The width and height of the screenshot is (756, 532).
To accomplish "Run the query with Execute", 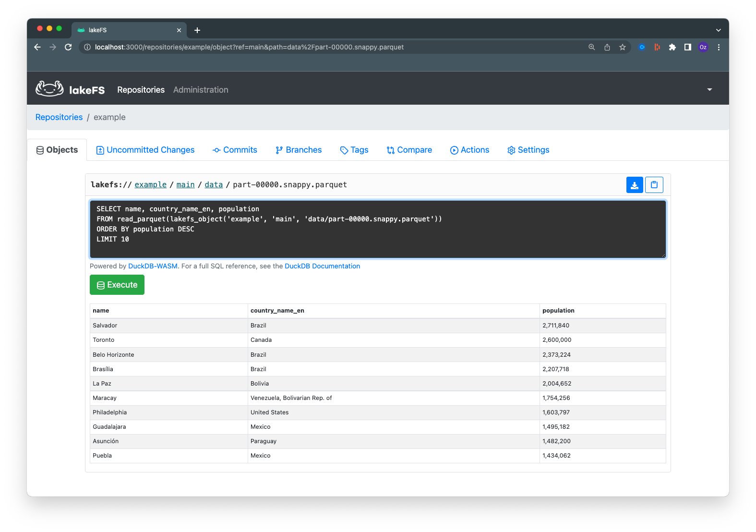I will 117,285.
